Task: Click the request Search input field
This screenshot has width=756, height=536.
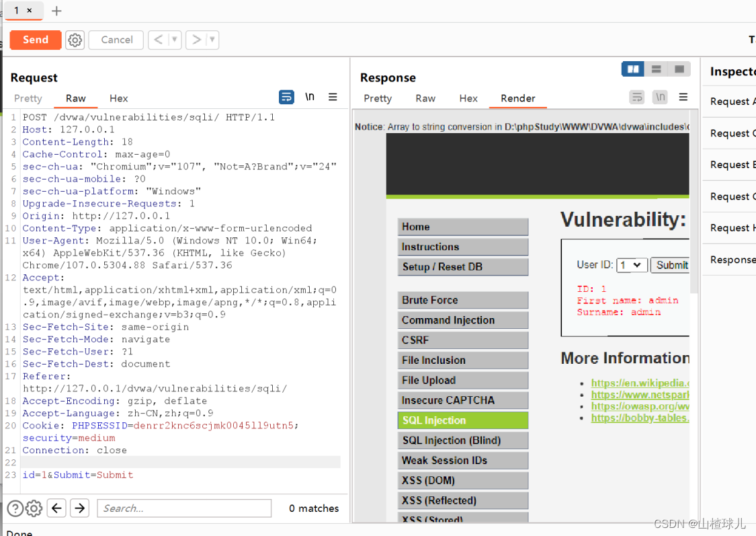Action: pyautogui.click(x=184, y=508)
